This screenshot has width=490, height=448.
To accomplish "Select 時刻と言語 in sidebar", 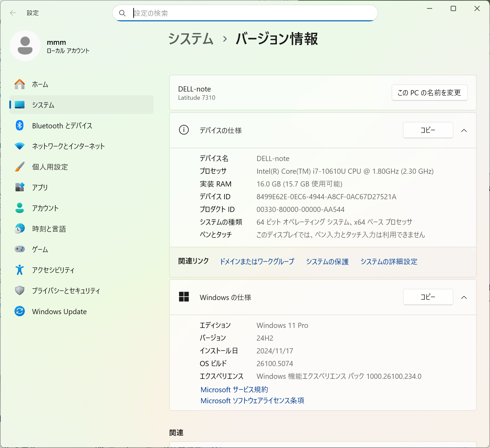I will [81, 229].
